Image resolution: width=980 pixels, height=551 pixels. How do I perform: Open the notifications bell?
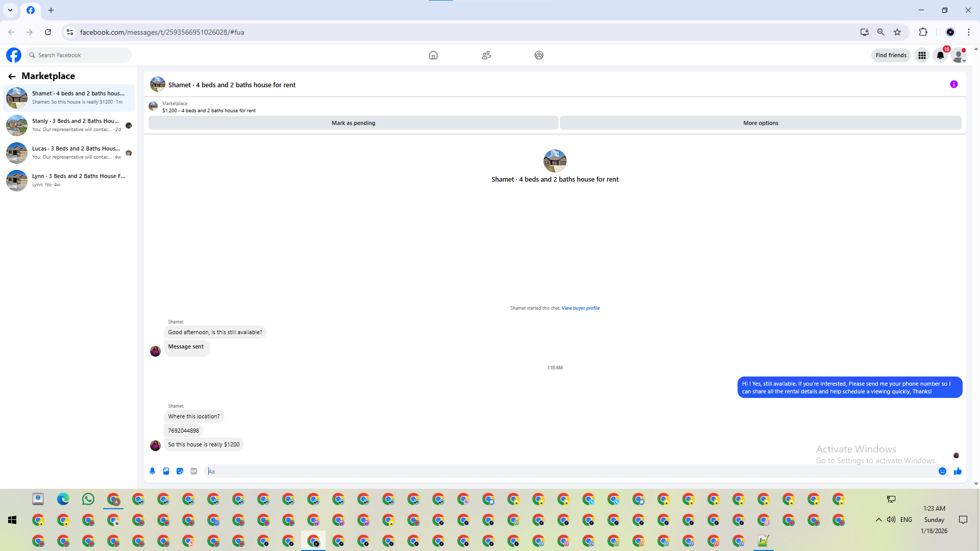pyautogui.click(x=940, y=55)
